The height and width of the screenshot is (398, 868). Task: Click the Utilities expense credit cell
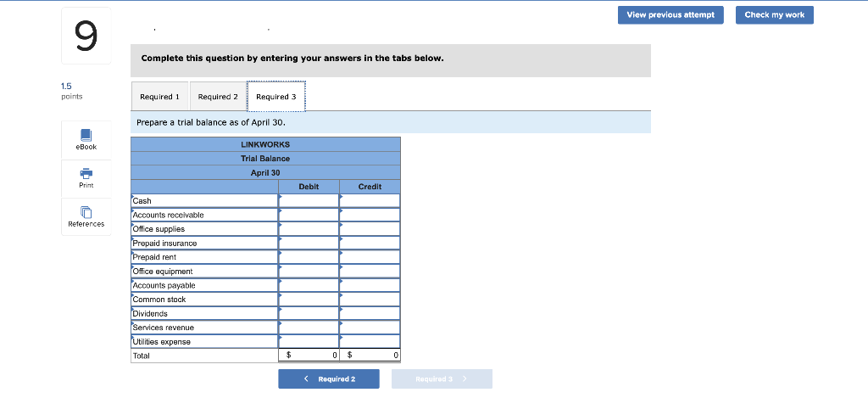[370, 341]
